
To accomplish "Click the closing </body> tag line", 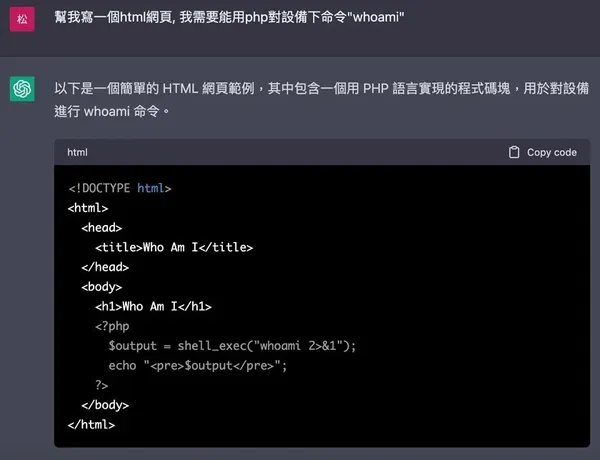I will point(105,405).
